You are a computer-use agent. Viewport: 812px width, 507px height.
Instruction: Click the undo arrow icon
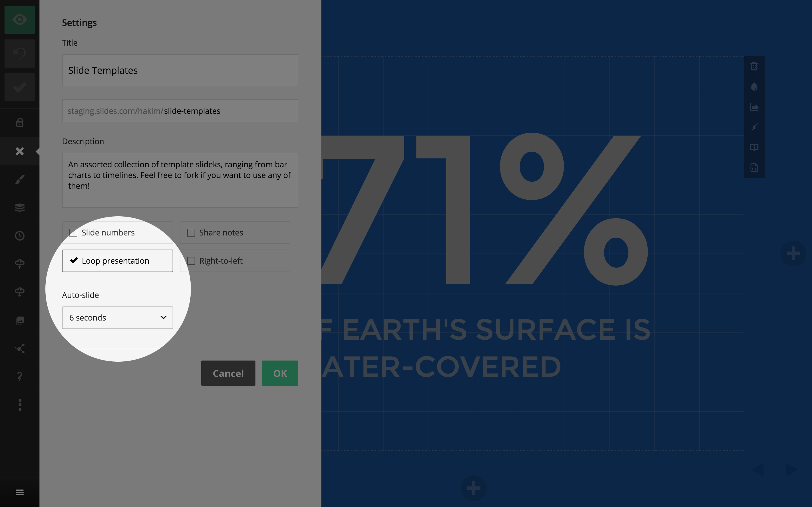coord(19,53)
